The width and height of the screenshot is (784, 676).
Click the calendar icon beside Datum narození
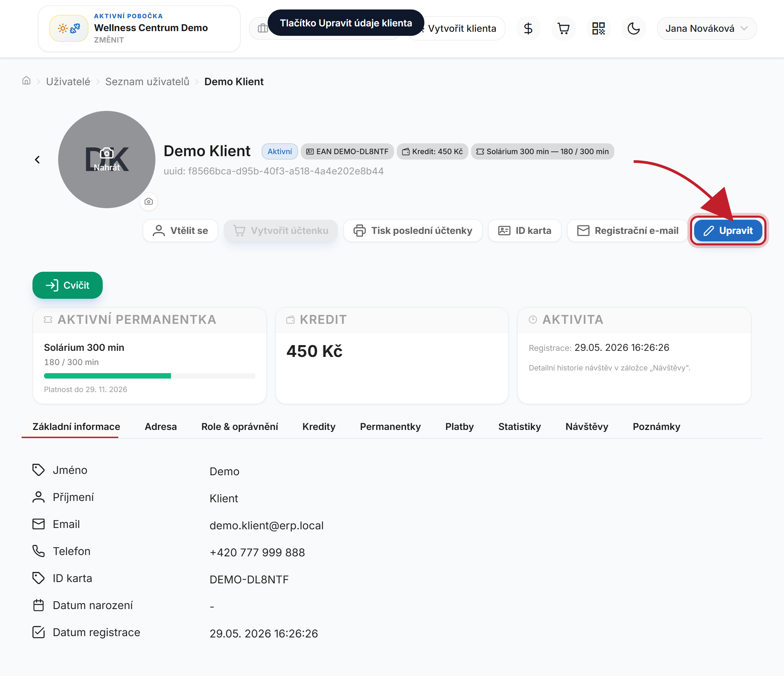click(39, 605)
